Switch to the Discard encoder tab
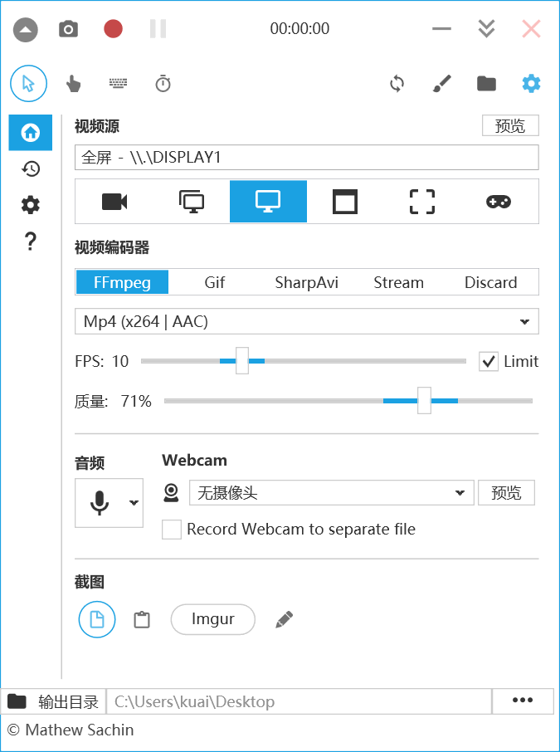The image size is (560, 752). point(490,282)
